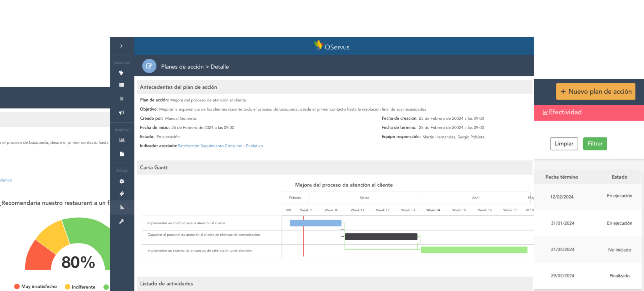Click the Fecha término column header
The width and height of the screenshot is (644, 291).
[x=561, y=177]
